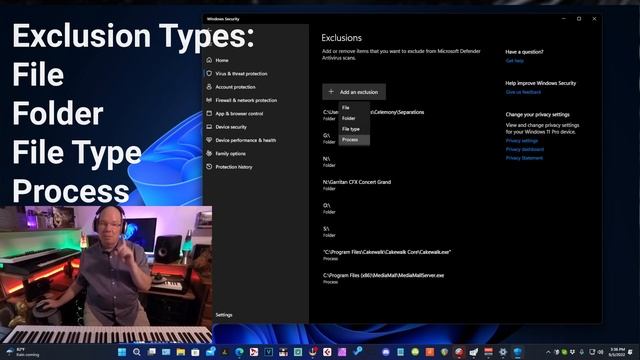
Task: Choose File type from the exclusion menu
Action: (354, 129)
